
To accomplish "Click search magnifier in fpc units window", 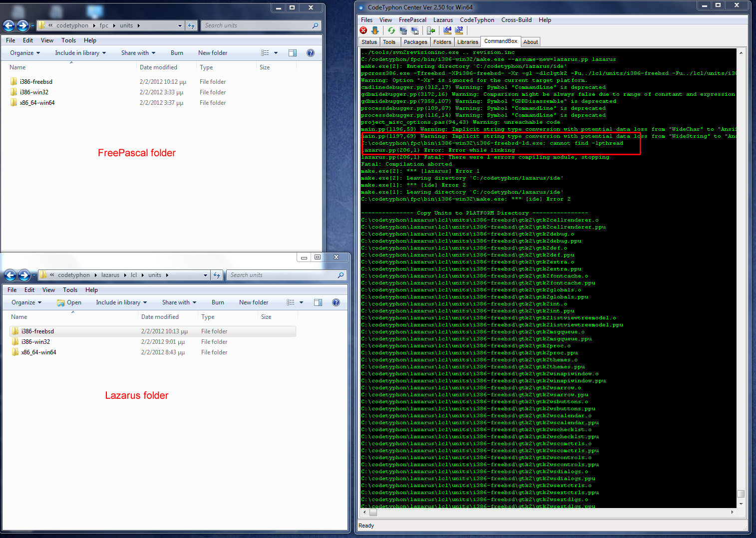I will (315, 25).
